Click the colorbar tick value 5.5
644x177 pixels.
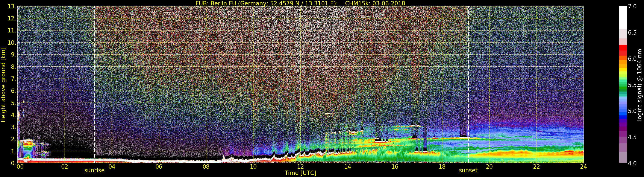(632, 85)
